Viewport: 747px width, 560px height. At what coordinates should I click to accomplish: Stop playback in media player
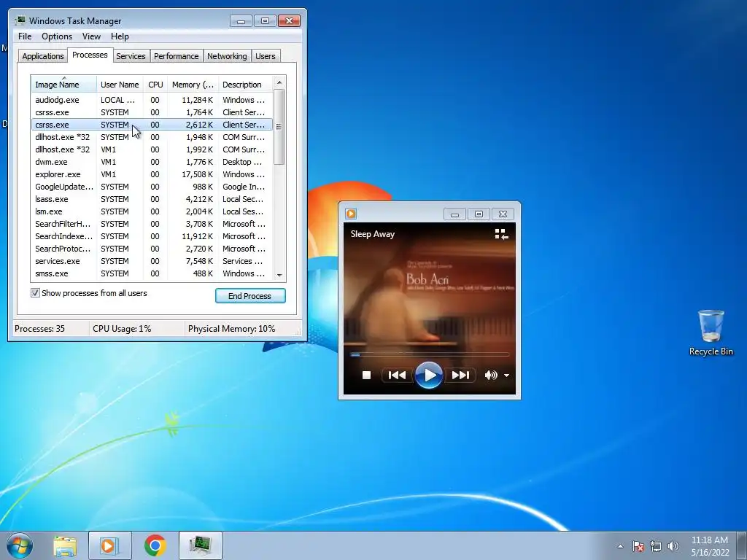point(366,376)
